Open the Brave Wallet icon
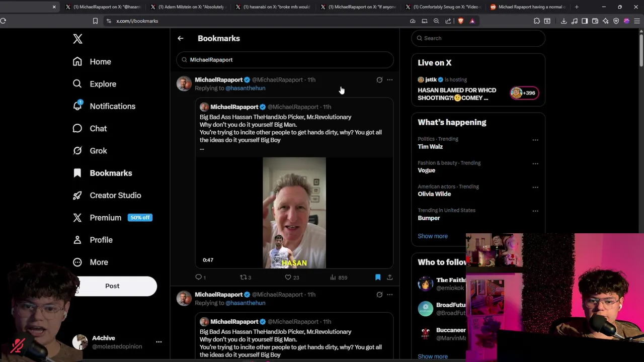This screenshot has width=644, height=362. (595, 21)
